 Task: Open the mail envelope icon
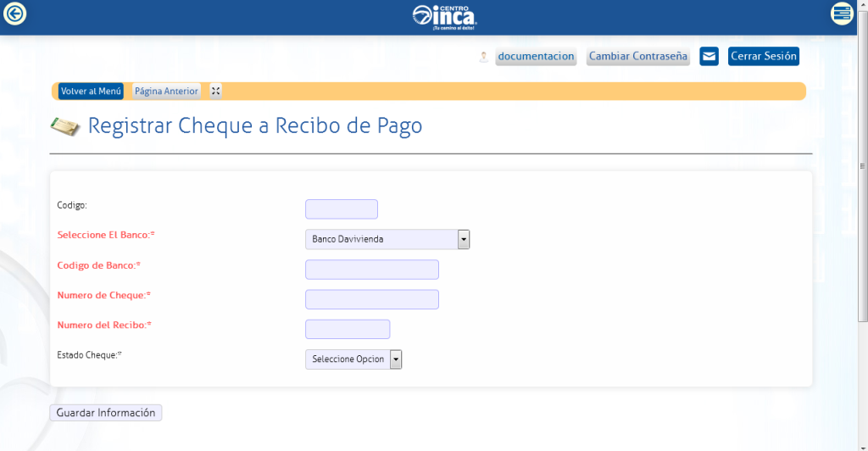709,57
